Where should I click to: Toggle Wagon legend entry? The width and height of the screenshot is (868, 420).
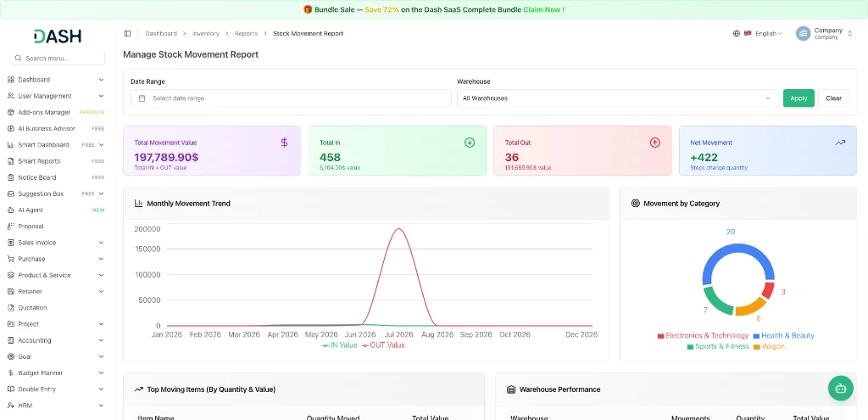pyautogui.click(x=769, y=346)
